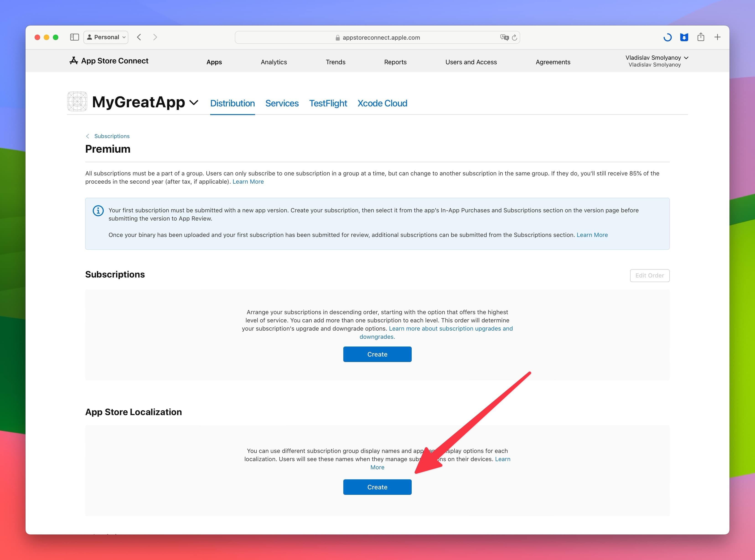Image resolution: width=755 pixels, height=560 pixels.
Task: Switch to the TestFlight tab
Action: (328, 103)
